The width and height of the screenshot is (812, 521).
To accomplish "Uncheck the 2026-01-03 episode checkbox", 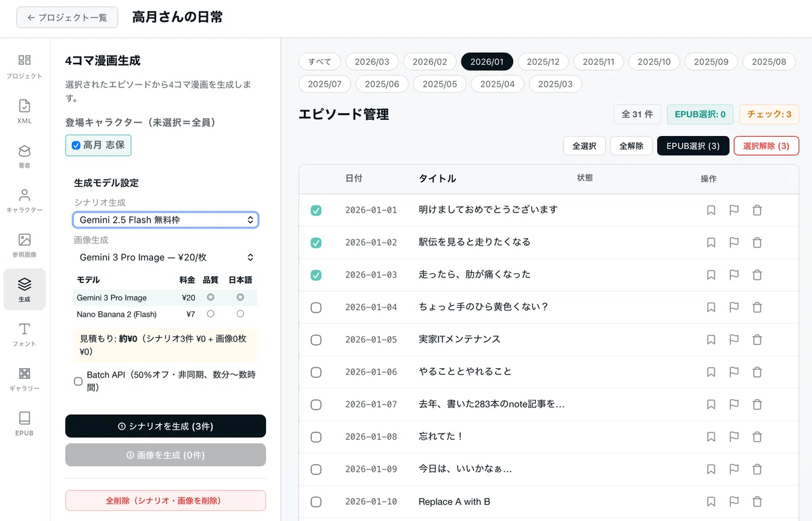I will (316, 275).
